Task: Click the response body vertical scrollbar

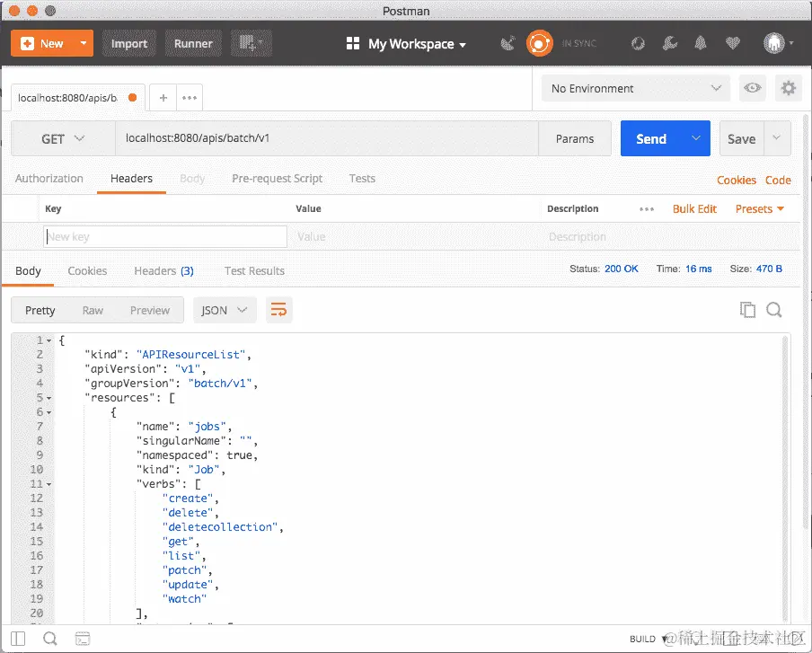Action: (x=785, y=477)
